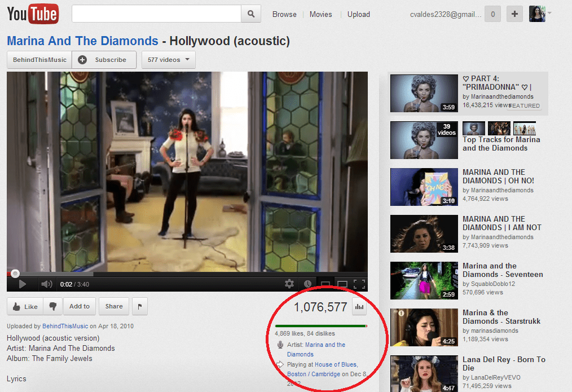This screenshot has width=572, height=392.
Task: Click the likes/dislikes ratio bar
Action: pyautogui.click(x=321, y=326)
